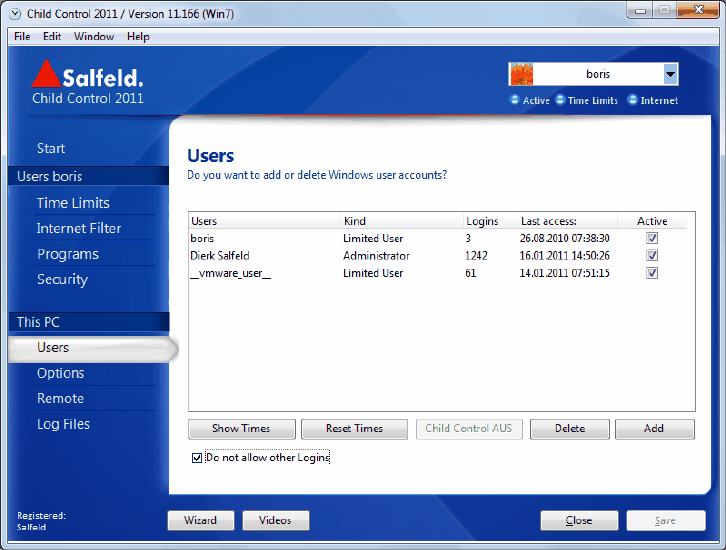Open the user selection dropdown arrow

670,74
